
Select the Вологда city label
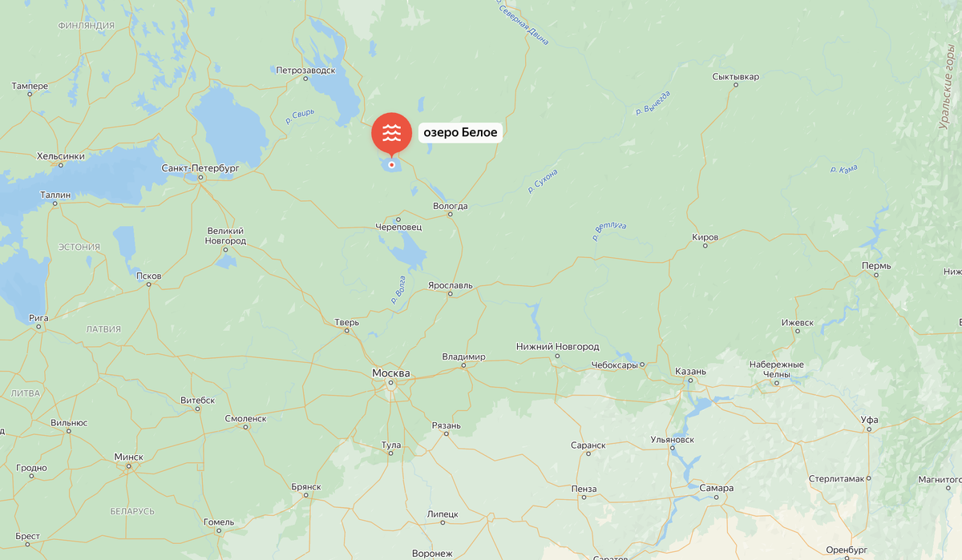click(x=450, y=206)
